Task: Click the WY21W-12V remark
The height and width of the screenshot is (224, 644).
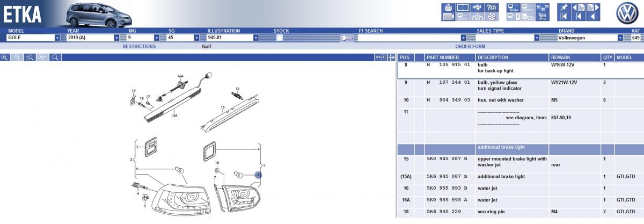Action: point(563,83)
